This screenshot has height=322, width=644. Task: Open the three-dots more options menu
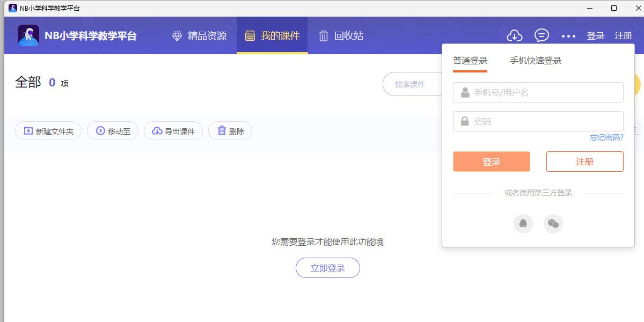click(568, 36)
